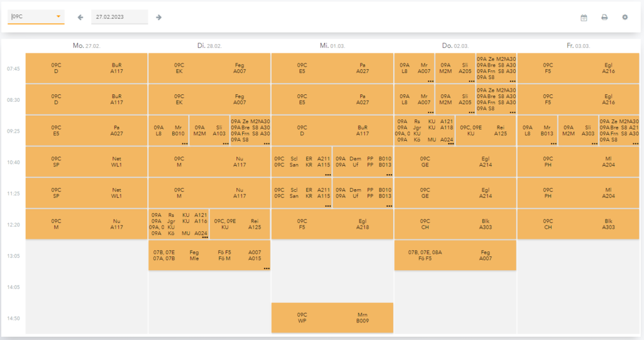Advance to next week with right arrow
The height and width of the screenshot is (340, 644).
coord(159,17)
